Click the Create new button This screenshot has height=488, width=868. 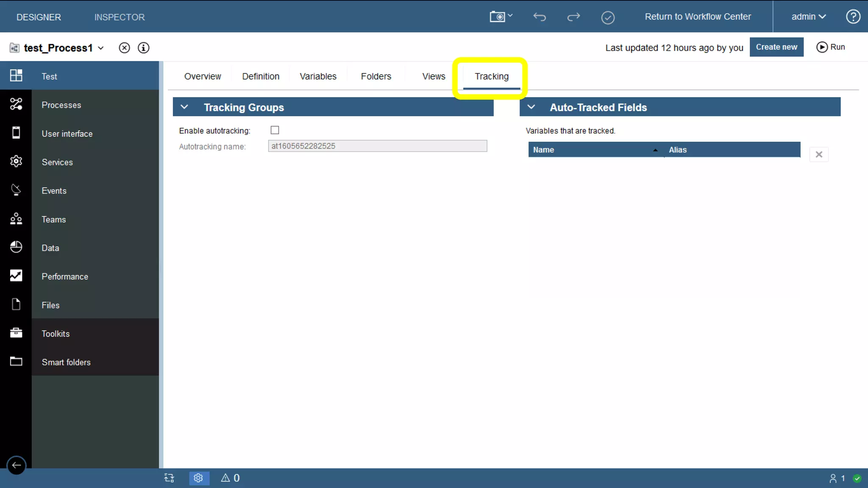tap(776, 47)
